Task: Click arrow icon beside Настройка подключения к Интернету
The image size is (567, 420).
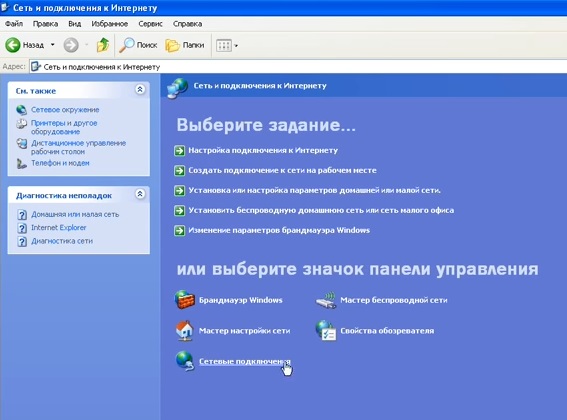Action: pos(180,150)
